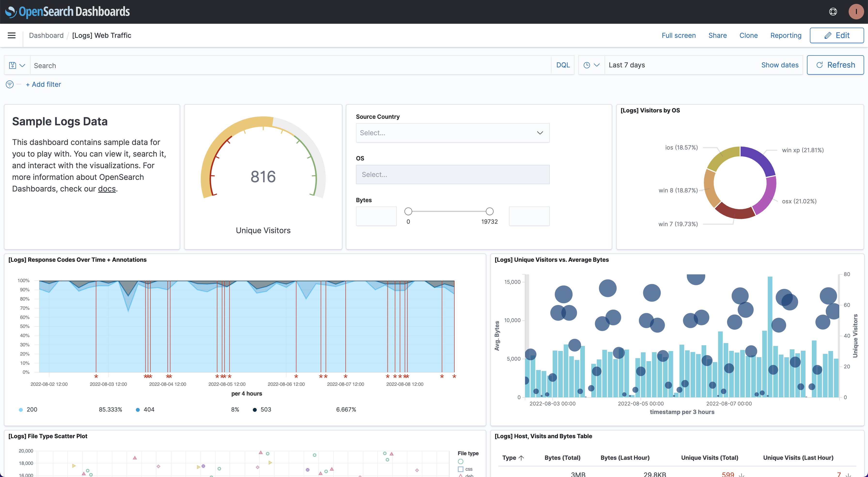This screenshot has height=477, width=868.
Task: Open the saved queries disk icon
Action: coord(17,65)
